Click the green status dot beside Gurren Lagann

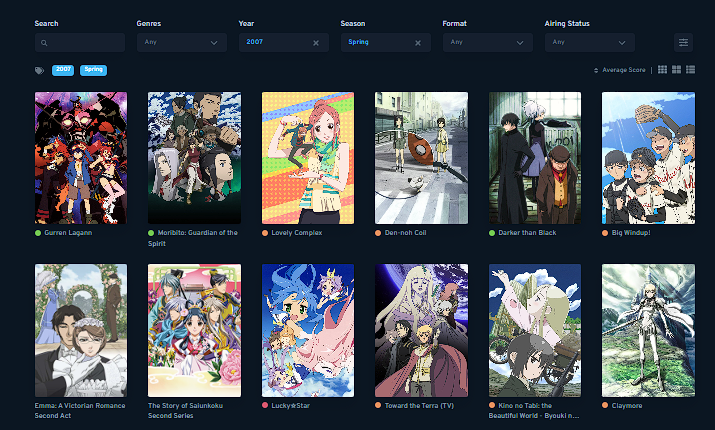(38, 233)
